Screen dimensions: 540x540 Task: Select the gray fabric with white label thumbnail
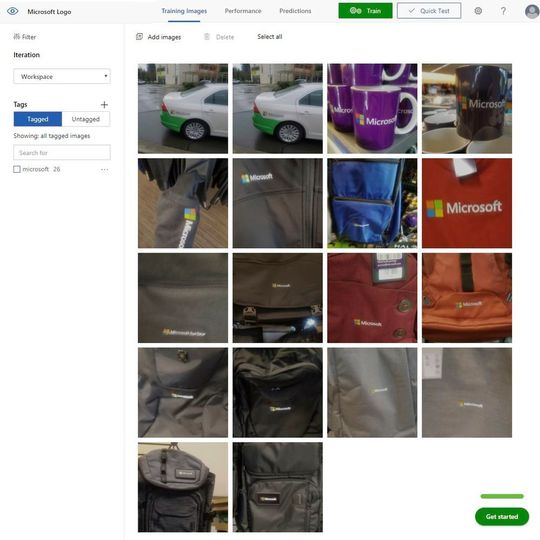pos(467,393)
